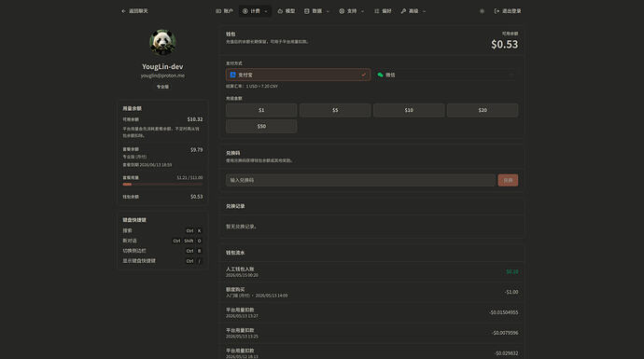Choose the $1 top-up amount

point(261,110)
